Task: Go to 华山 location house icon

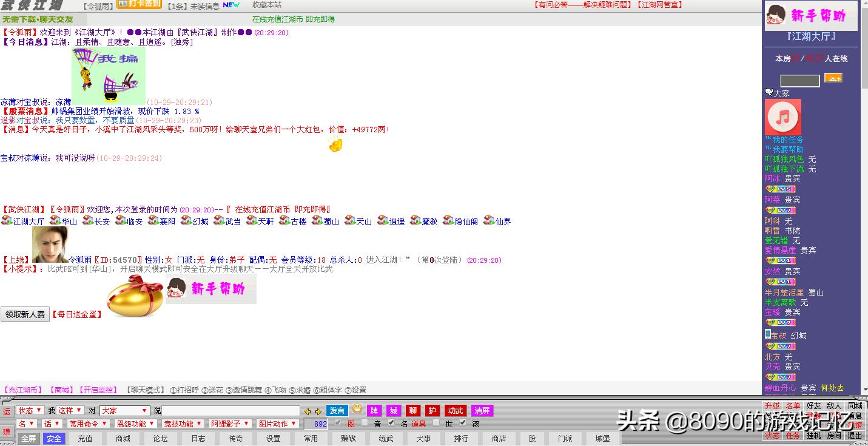Action: 56,221
